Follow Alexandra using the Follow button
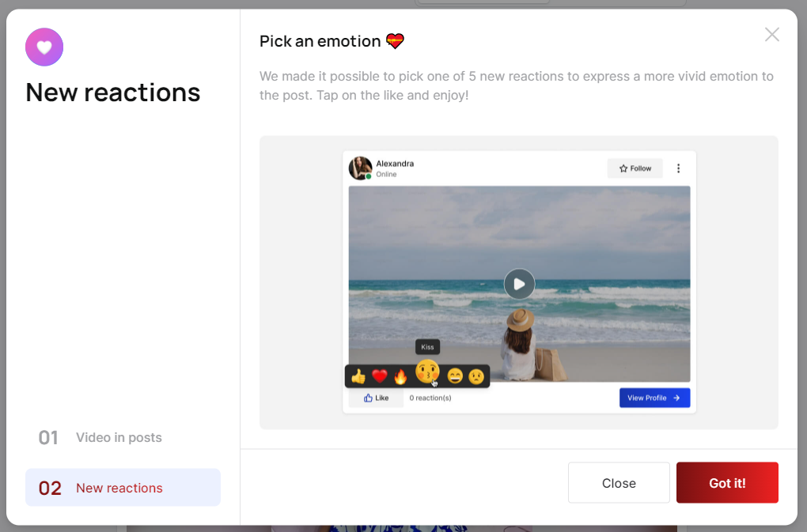This screenshot has height=532, width=807. [x=635, y=168]
